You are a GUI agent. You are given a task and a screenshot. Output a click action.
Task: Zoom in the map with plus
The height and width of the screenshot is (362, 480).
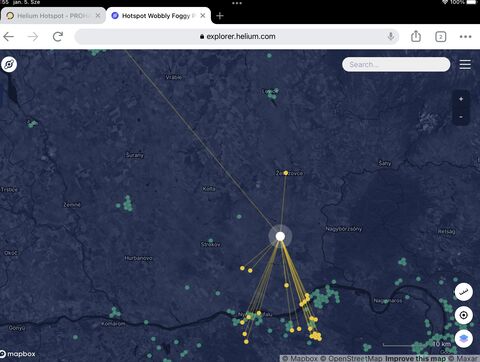461,99
